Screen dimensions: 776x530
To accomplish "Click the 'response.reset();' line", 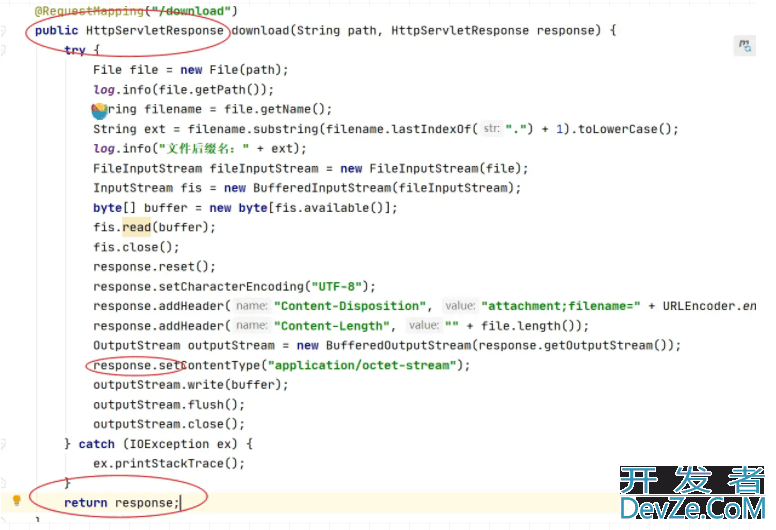I will pos(154,267).
